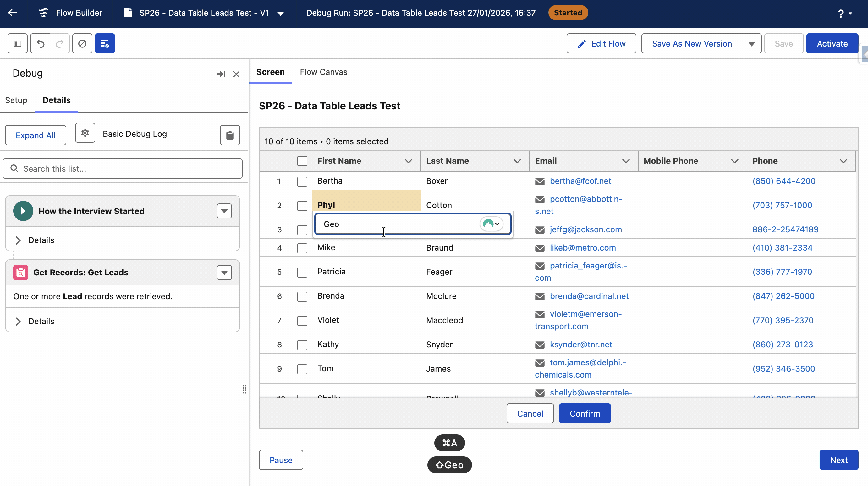Dock the Debug panel arrow icon

[221, 74]
